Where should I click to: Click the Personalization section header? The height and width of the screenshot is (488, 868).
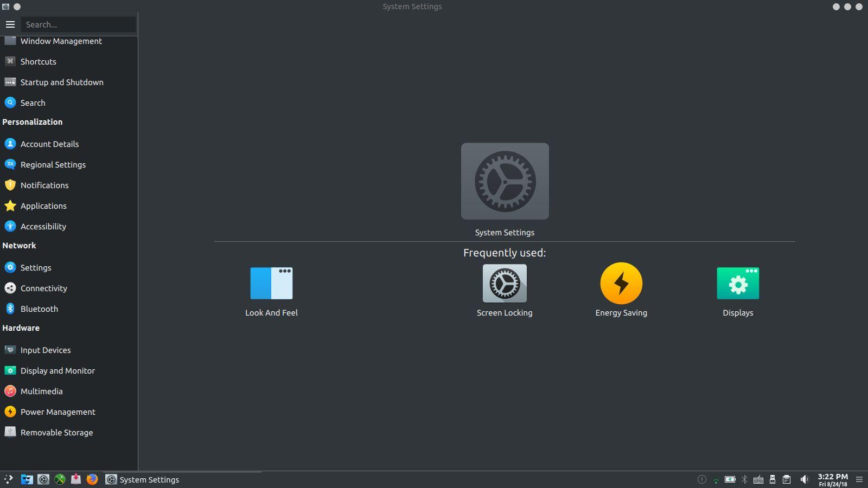tap(33, 122)
